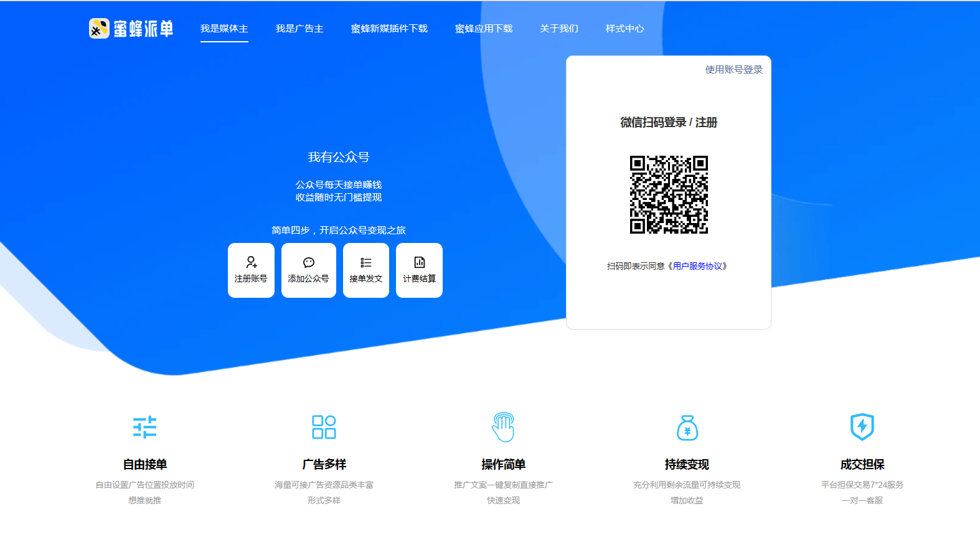
Task: Click text 快速变现
Action: (503, 500)
